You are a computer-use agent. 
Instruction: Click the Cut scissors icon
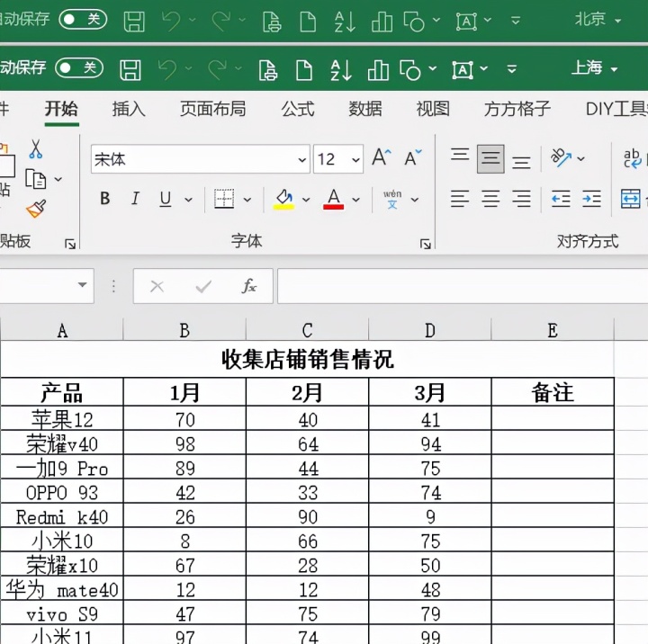click(x=35, y=149)
